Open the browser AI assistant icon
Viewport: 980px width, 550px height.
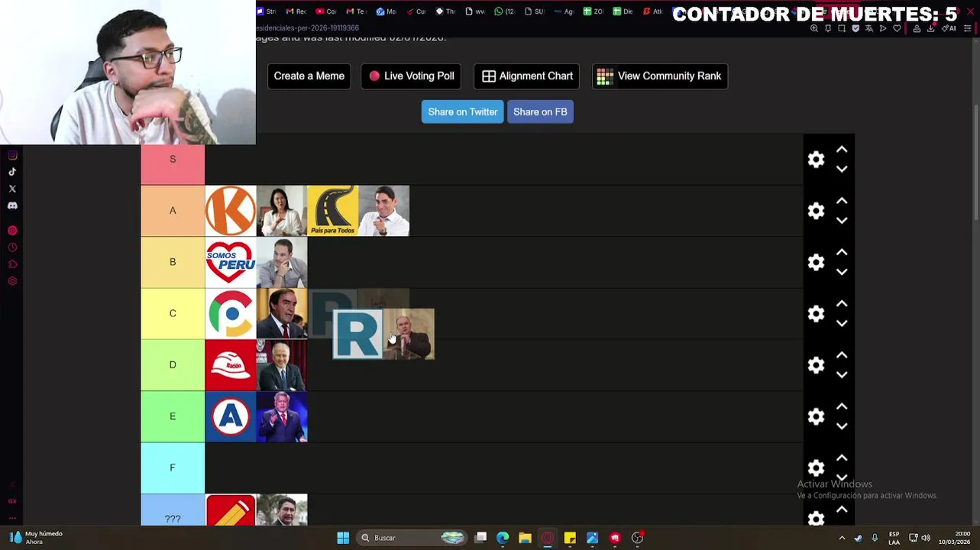(x=949, y=28)
